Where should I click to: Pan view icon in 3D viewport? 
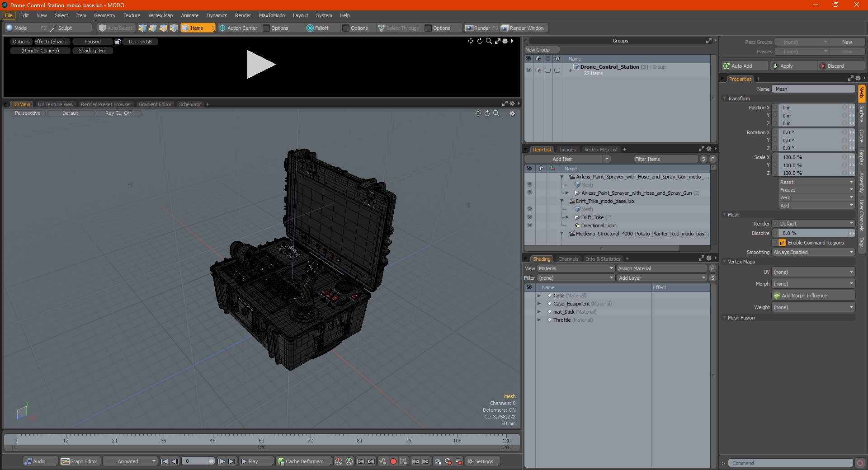[x=478, y=113]
